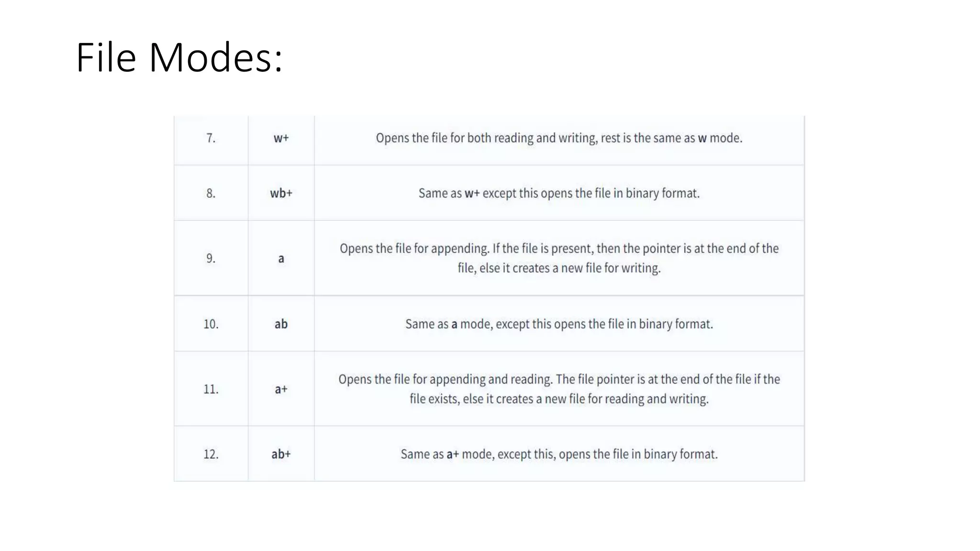Image resolution: width=980 pixels, height=551 pixels.
Task: Select the row number 11. cell
Action: point(211,389)
